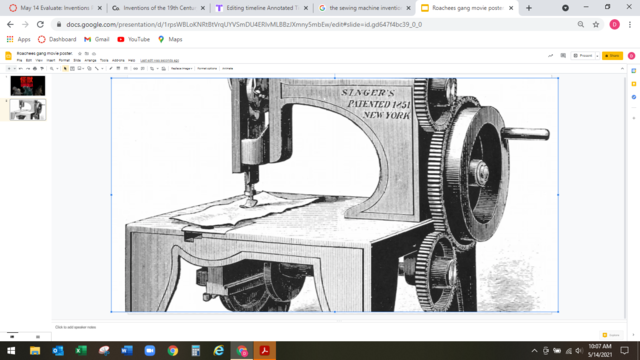Select the text box tool
640x360 pixels.
click(72, 69)
